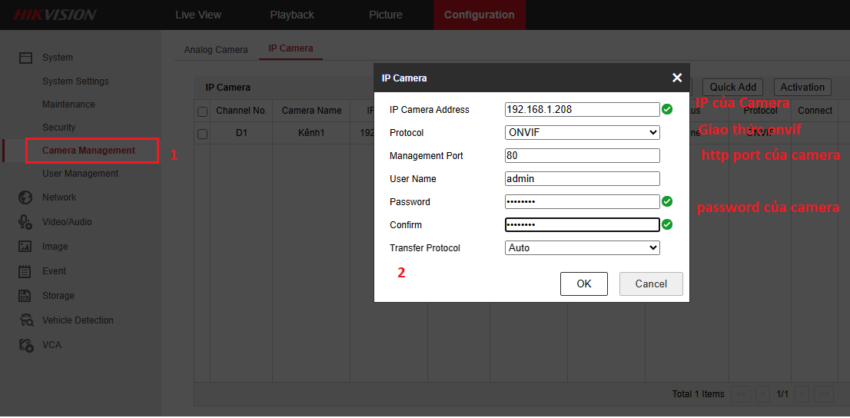Click the IP Camera Address field
This screenshot has height=418, width=850.
pos(582,110)
